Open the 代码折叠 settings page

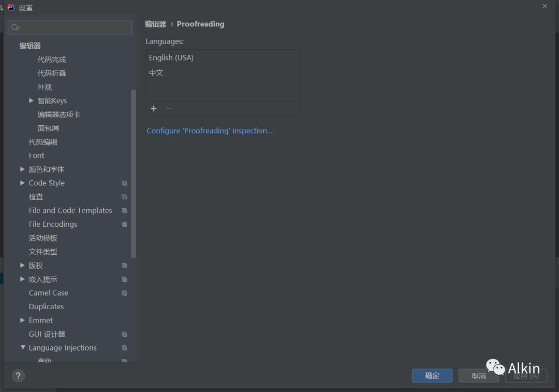pyautogui.click(x=52, y=73)
